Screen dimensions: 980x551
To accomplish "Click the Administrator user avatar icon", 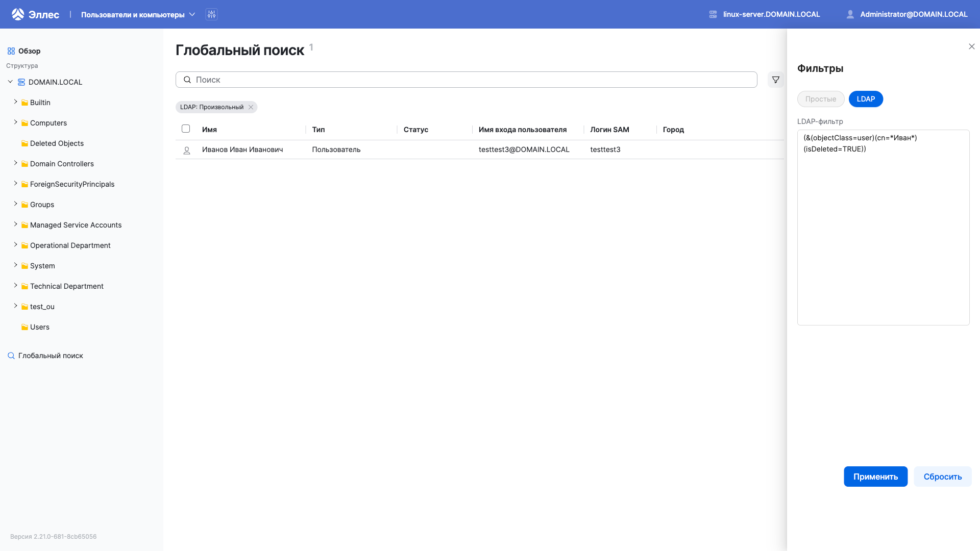I will [x=850, y=14].
